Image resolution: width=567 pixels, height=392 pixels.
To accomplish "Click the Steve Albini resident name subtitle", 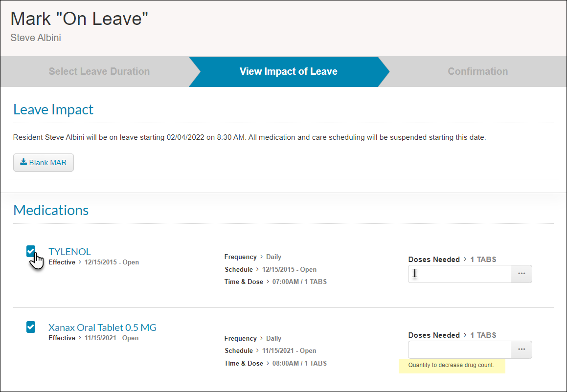I will [x=36, y=38].
